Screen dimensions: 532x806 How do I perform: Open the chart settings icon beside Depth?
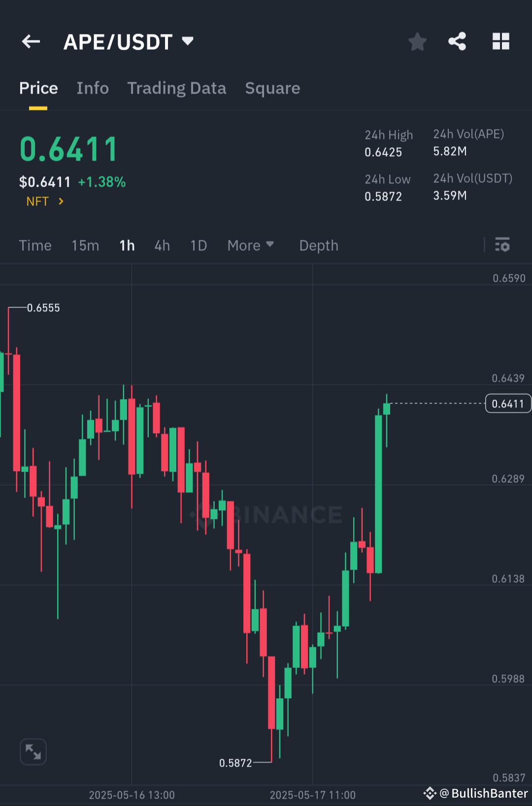pyautogui.click(x=502, y=245)
